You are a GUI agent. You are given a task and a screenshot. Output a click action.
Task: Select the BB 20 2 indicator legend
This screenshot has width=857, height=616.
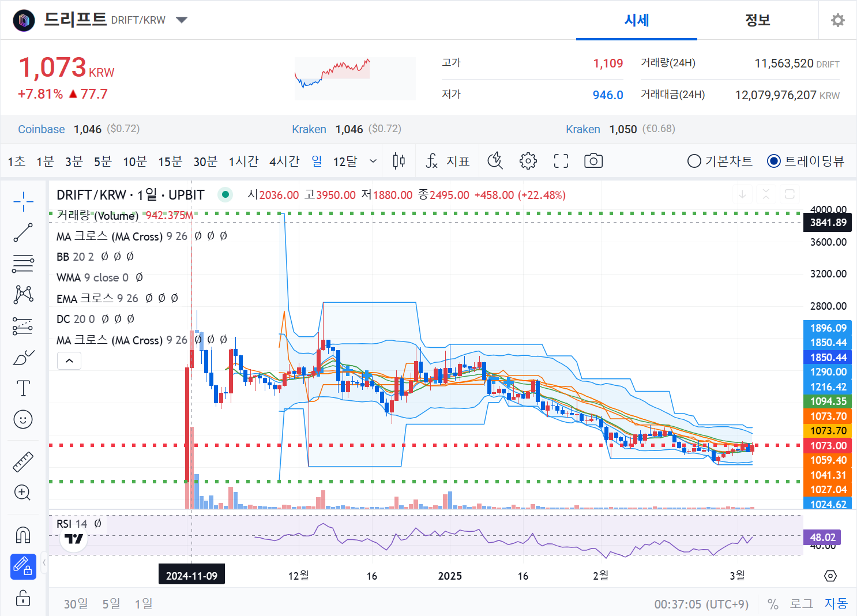pos(75,257)
